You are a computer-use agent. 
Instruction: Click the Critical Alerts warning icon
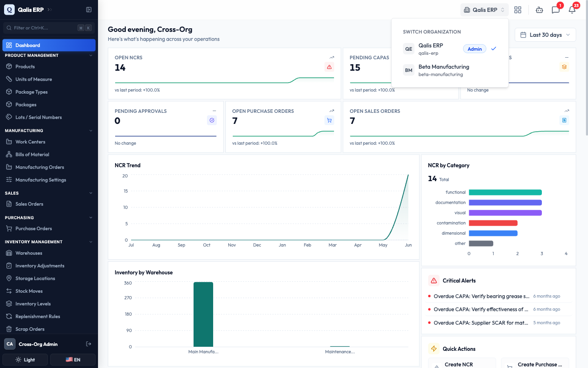pos(434,280)
